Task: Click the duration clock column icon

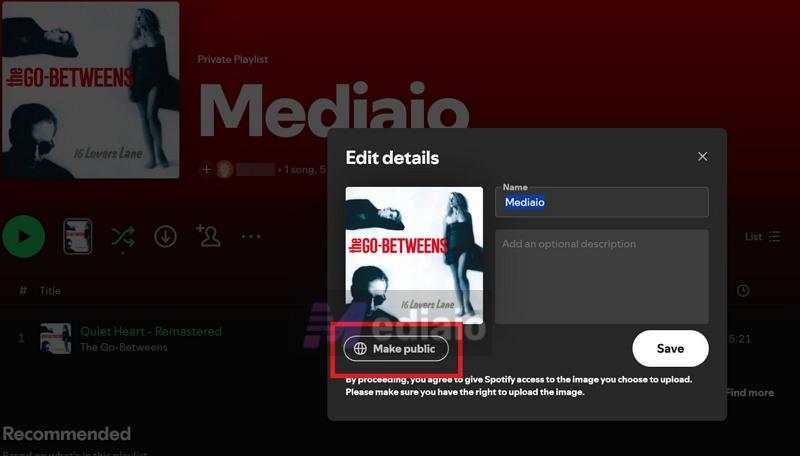Action: click(743, 291)
